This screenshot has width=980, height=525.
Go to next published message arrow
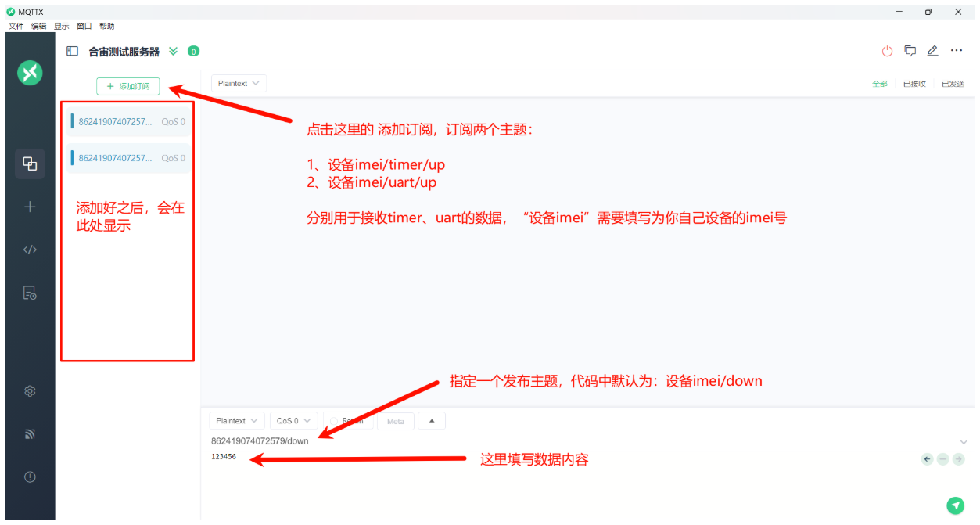pos(958,459)
